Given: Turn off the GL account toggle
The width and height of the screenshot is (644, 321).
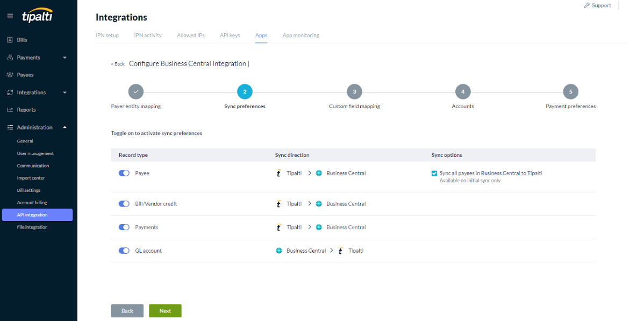Looking at the screenshot, I should point(124,251).
